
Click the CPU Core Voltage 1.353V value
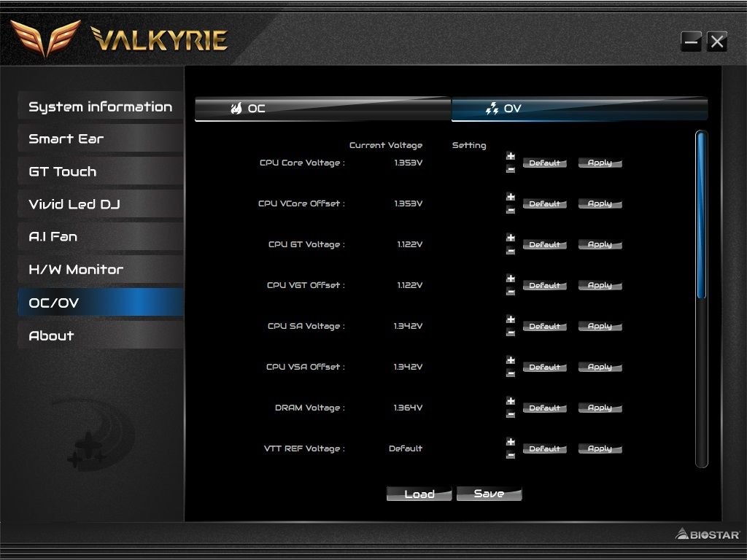pos(409,163)
